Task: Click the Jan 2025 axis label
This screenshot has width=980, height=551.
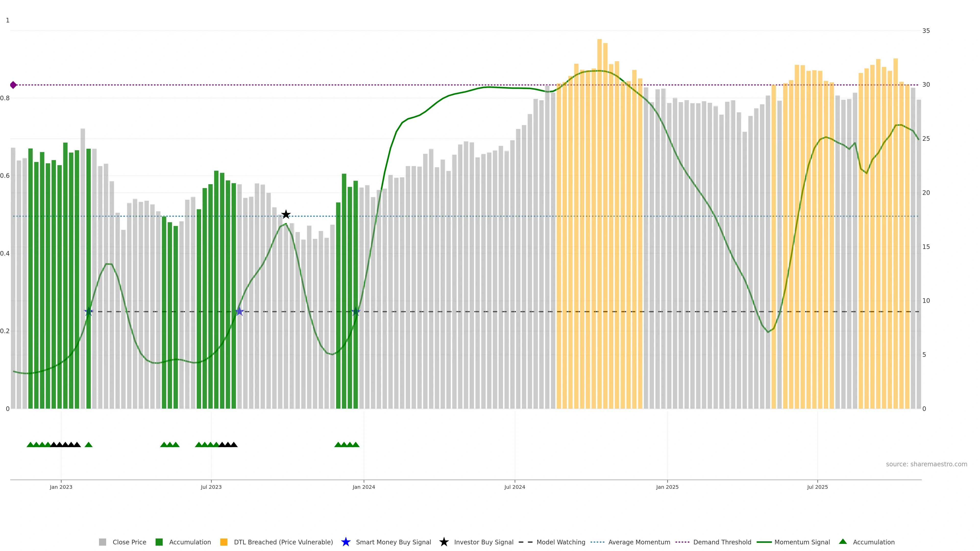Action: 667,487
